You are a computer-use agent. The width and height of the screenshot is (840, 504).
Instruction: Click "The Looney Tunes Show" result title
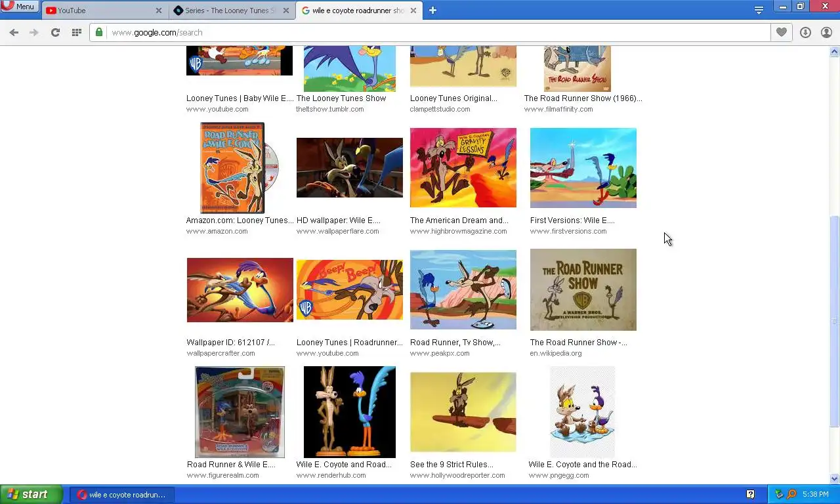[x=341, y=98]
